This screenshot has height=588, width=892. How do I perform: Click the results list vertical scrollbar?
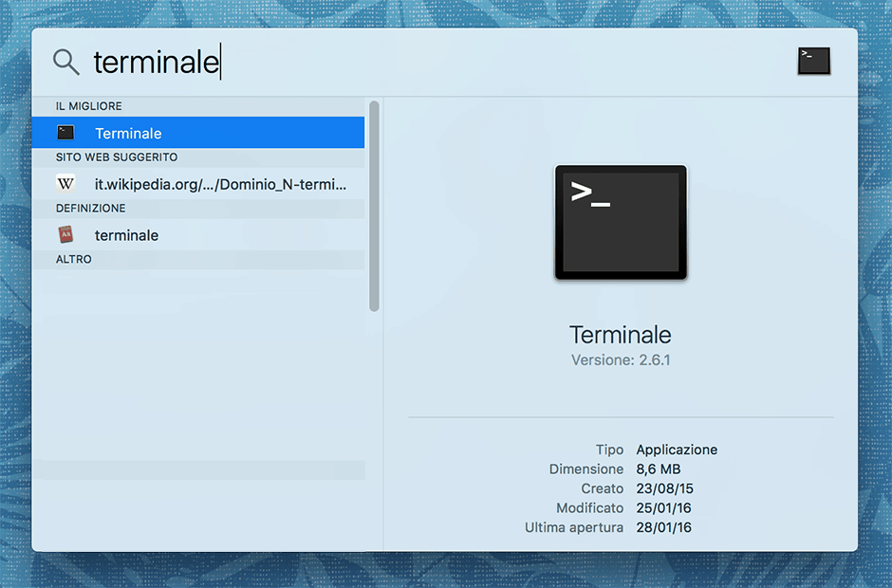(x=374, y=207)
